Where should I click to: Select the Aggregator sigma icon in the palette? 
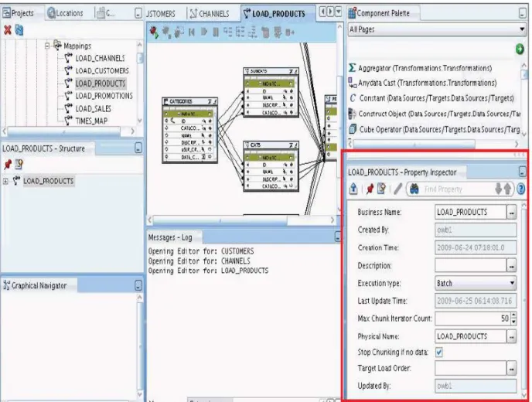353,68
